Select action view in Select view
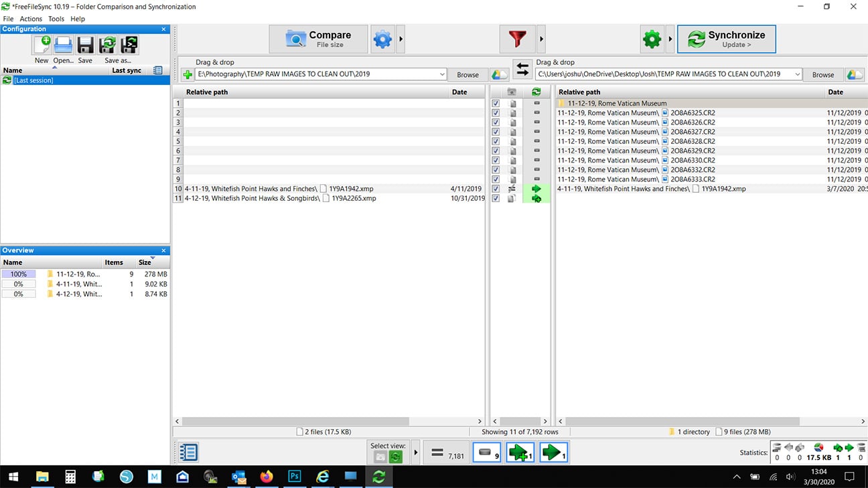The width and height of the screenshot is (868, 488). pyautogui.click(x=396, y=457)
